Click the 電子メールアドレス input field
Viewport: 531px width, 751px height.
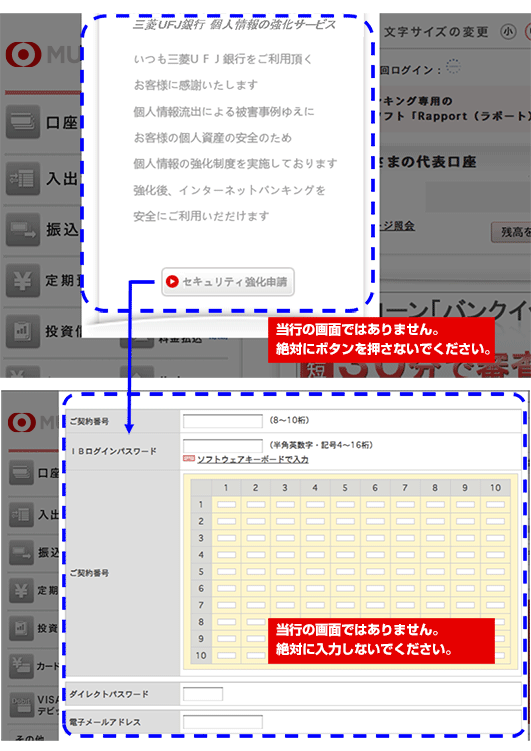(x=223, y=721)
